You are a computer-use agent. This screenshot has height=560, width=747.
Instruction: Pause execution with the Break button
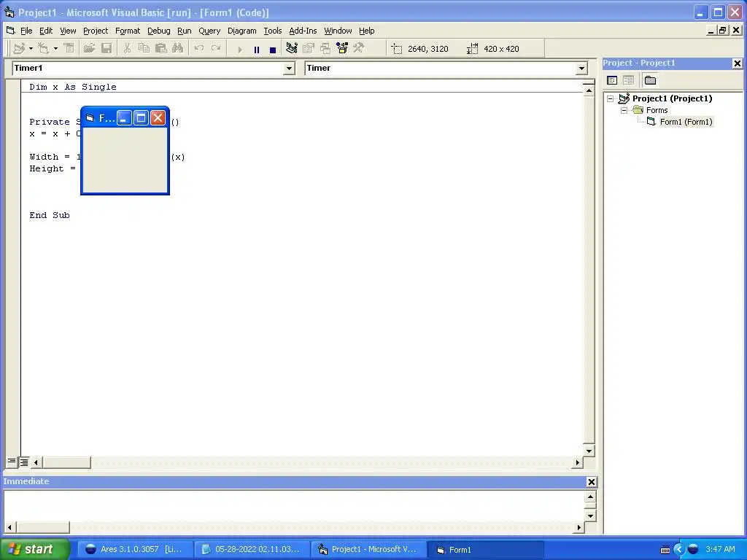click(257, 50)
